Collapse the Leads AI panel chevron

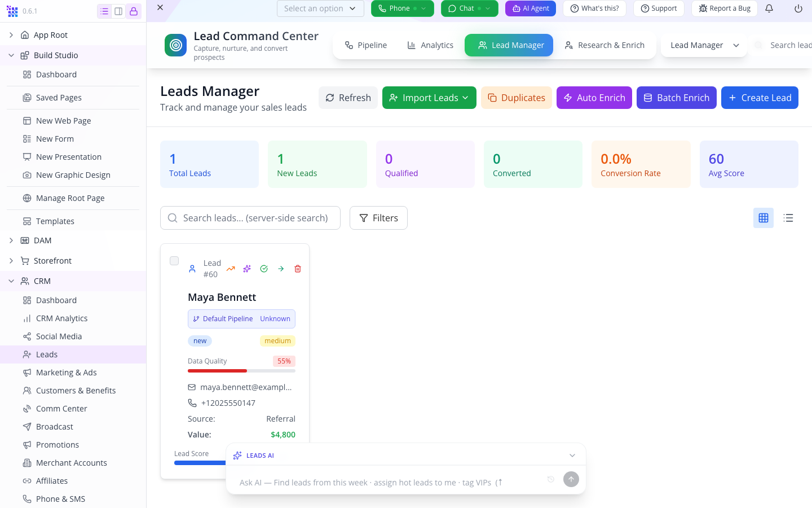pos(572,456)
